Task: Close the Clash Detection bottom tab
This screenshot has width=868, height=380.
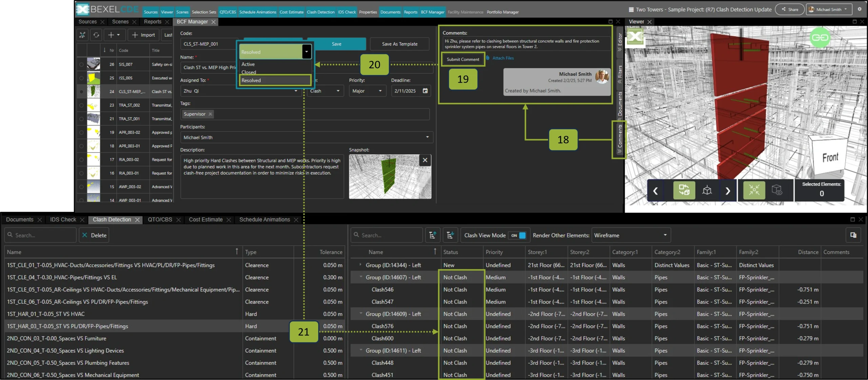Action: 137,220
